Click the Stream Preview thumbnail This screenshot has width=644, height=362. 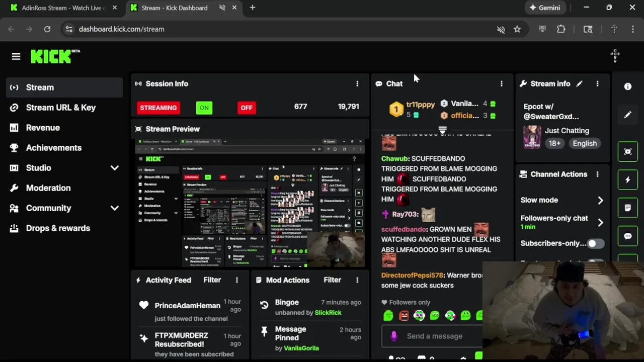click(250, 202)
